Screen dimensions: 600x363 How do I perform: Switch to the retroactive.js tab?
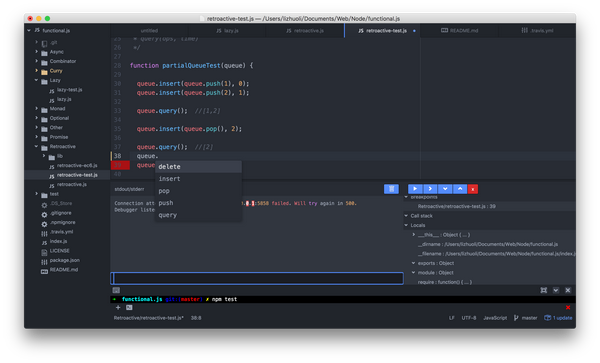click(x=305, y=31)
